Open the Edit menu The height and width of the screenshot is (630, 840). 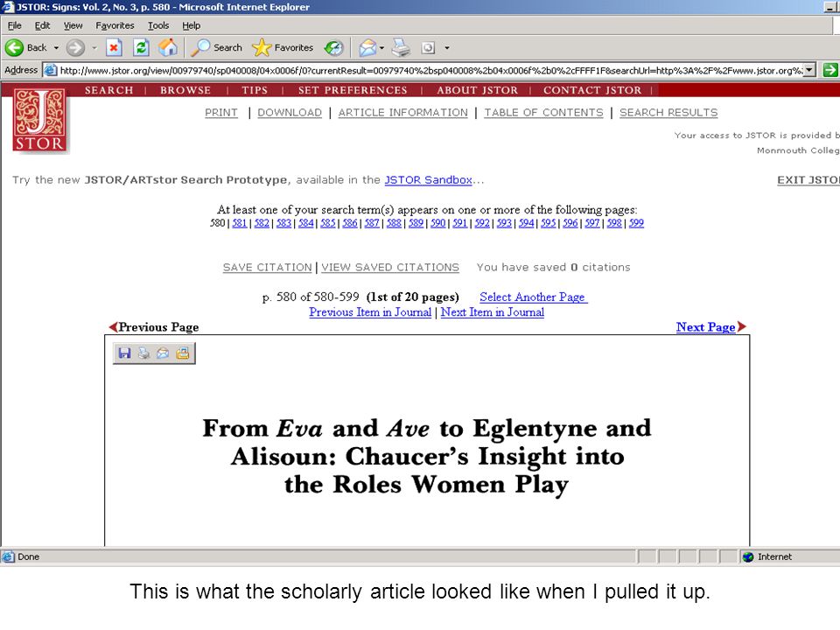42,25
